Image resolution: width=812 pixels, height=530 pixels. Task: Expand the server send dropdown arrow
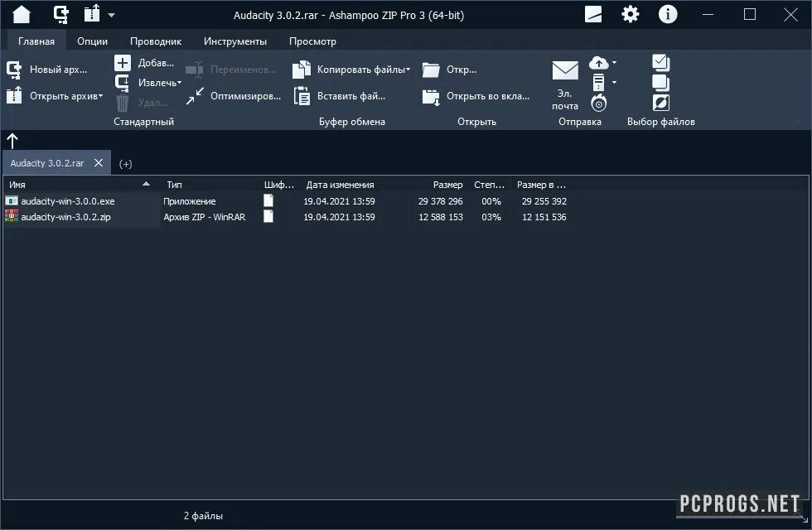(x=614, y=82)
